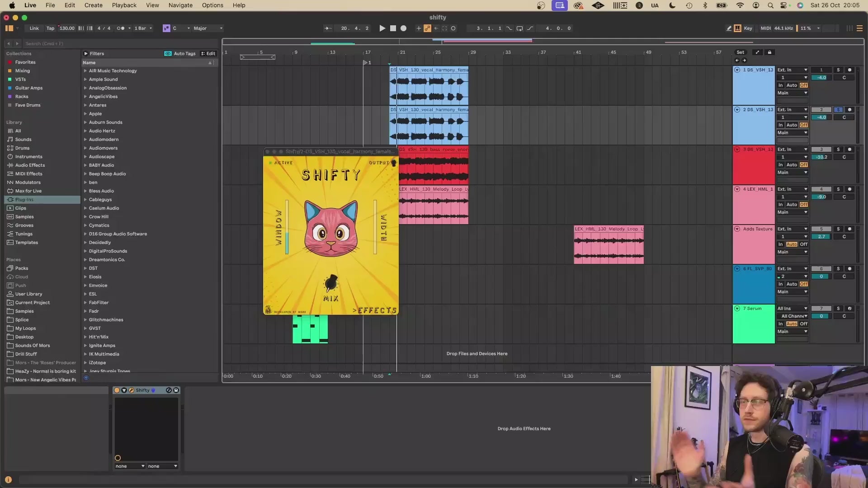
Task: Open the Shifty plug-in window wrench icon
Action: 132,390
